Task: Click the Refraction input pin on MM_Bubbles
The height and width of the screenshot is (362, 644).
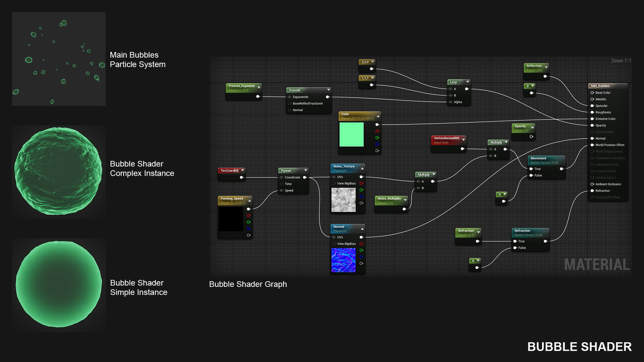Action: [592, 191]
